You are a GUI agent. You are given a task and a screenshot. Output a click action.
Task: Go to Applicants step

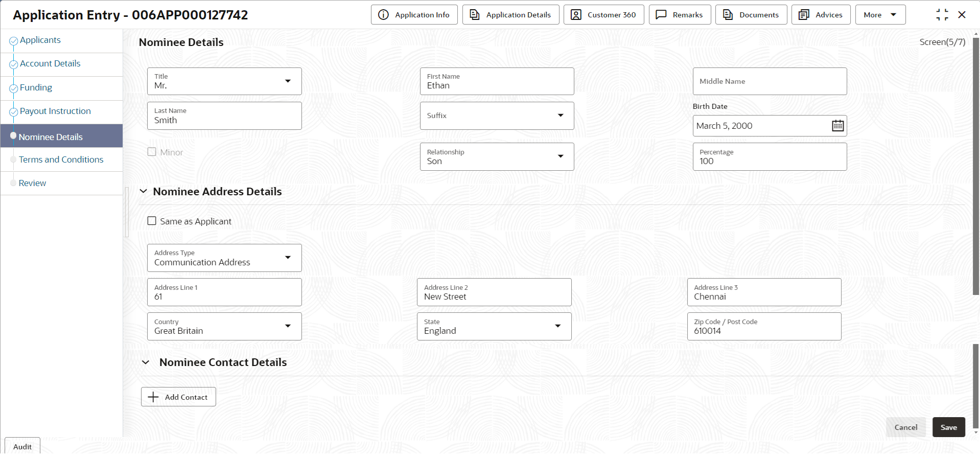[x=40, y=40]
